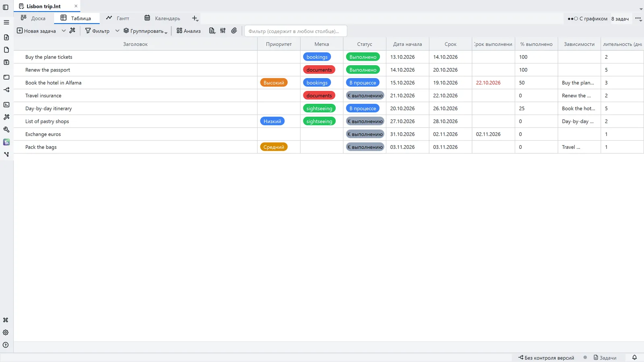The image size is (644, 362).
Task: Switch to the Календарь tab
Action: pyautogui.click(x=162, y=18)
